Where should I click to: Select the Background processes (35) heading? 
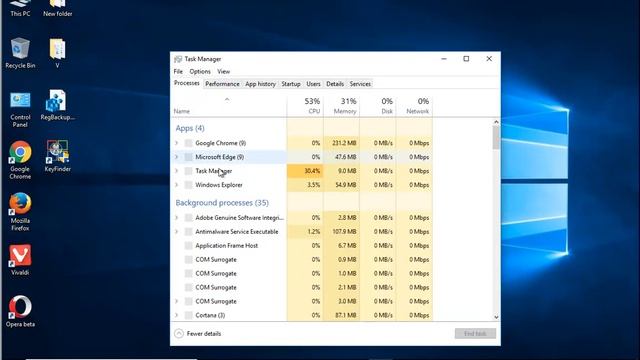222,203
